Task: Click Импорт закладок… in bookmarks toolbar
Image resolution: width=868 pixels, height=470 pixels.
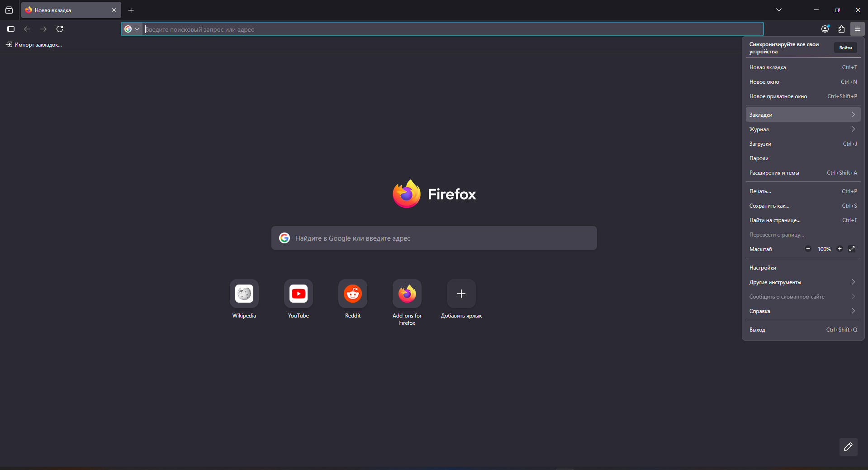Action: pos(34,45)
